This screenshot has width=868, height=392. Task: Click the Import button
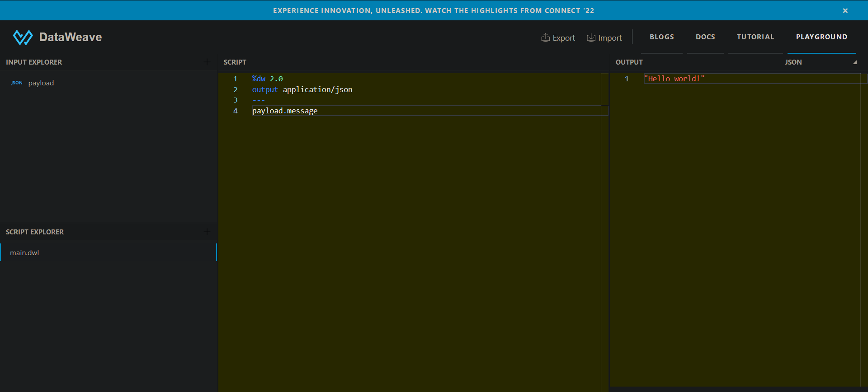point(604,38)
